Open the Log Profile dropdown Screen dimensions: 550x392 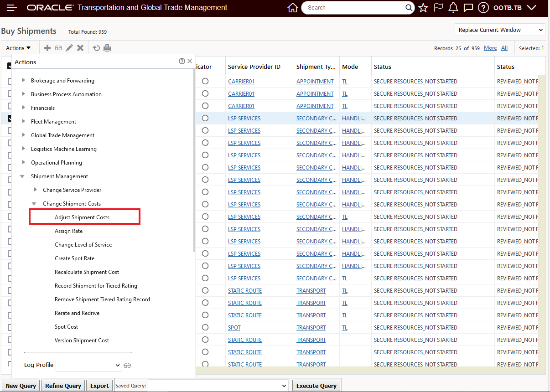[x=89, y=365]
